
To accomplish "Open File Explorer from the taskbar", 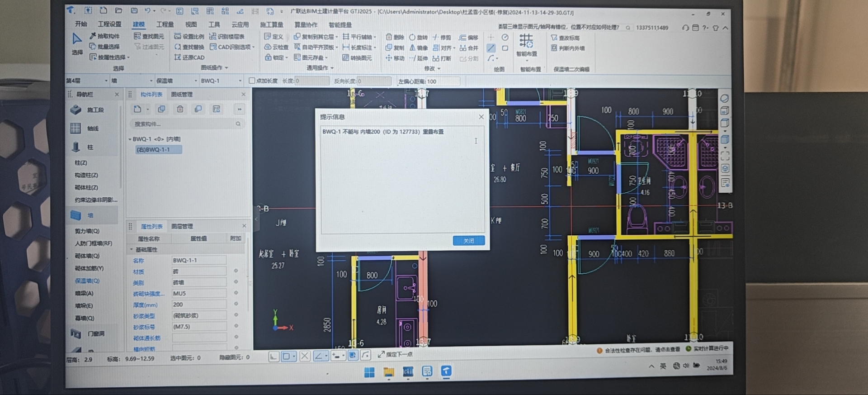I will point(389,372).
